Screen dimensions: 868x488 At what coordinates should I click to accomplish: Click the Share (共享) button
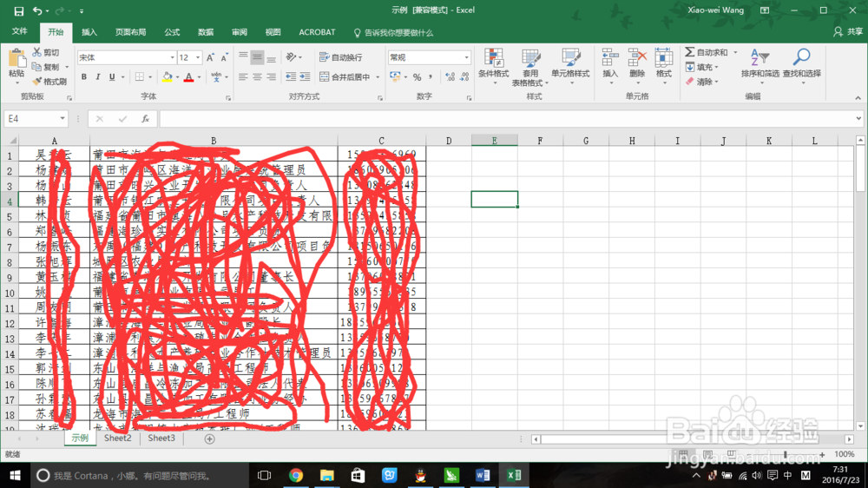[847, 32]
